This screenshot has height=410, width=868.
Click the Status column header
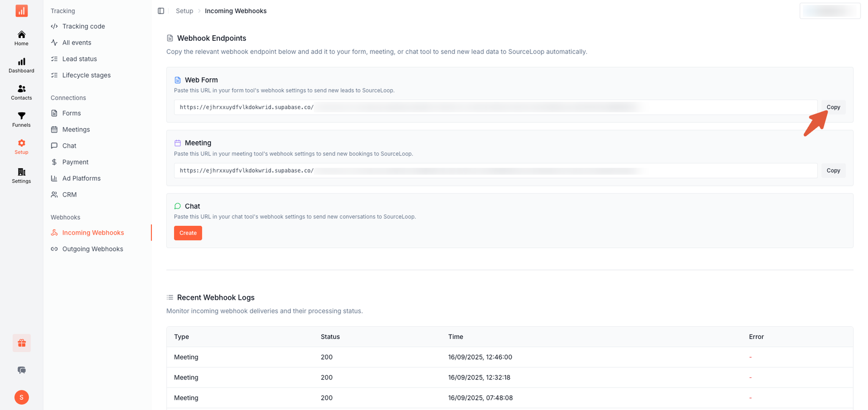(330, 337)
